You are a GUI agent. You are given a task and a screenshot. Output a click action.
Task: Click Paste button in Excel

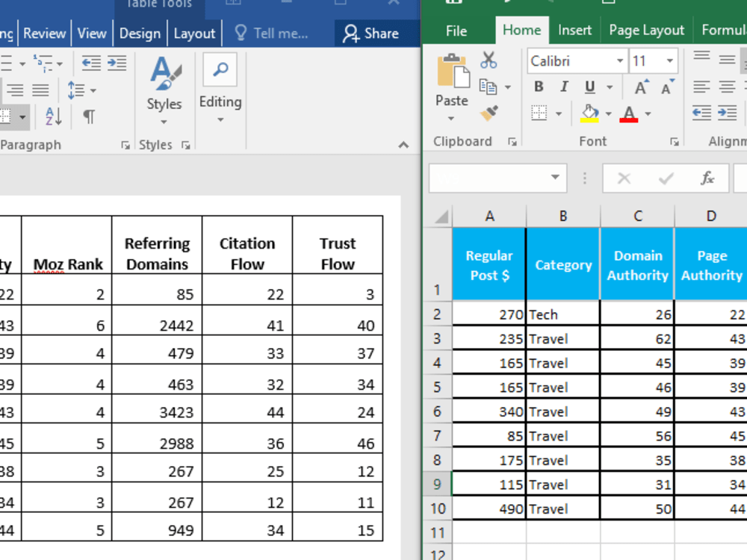click(452, 72)
